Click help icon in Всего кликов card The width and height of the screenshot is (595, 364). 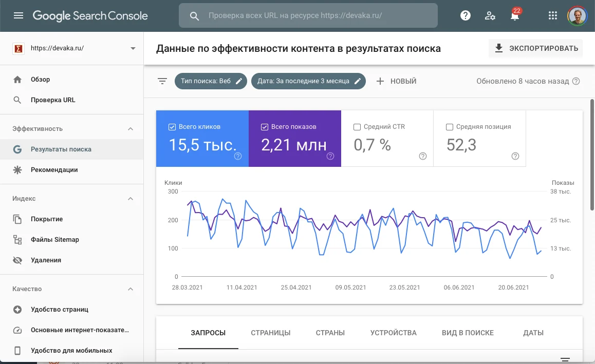click(x=238, y=156)
